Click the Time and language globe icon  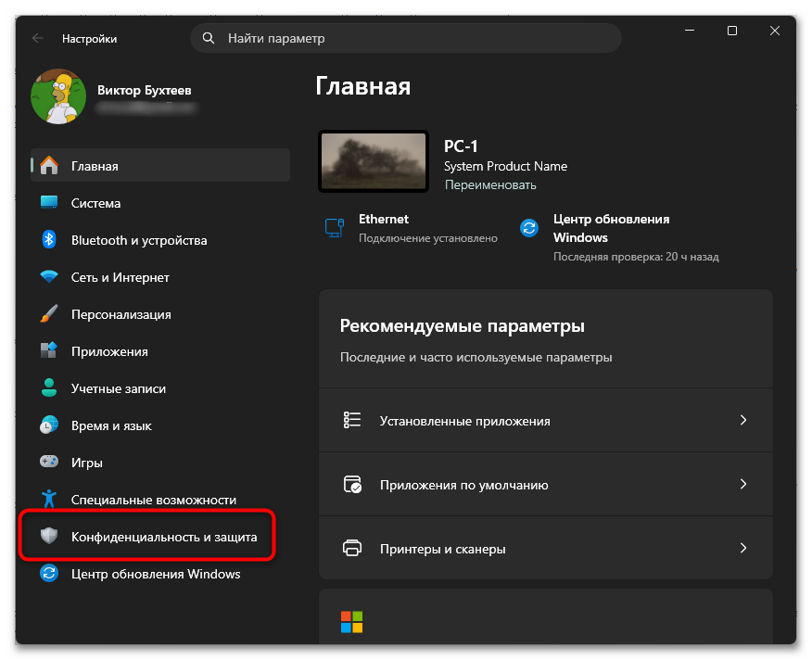pos(49,425)
